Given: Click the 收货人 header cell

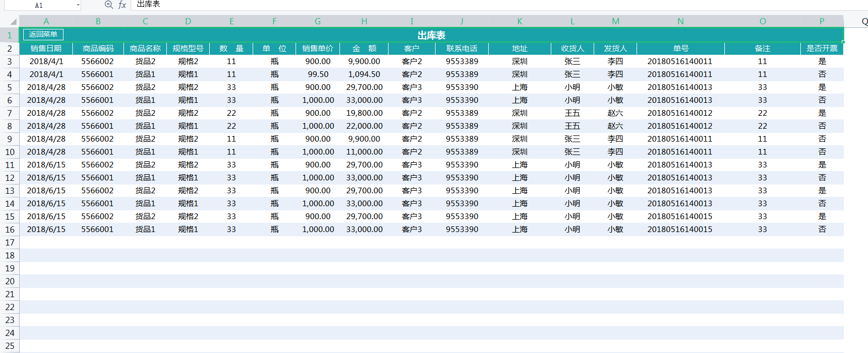Looking at the screenshot, I should pos(572,48).
